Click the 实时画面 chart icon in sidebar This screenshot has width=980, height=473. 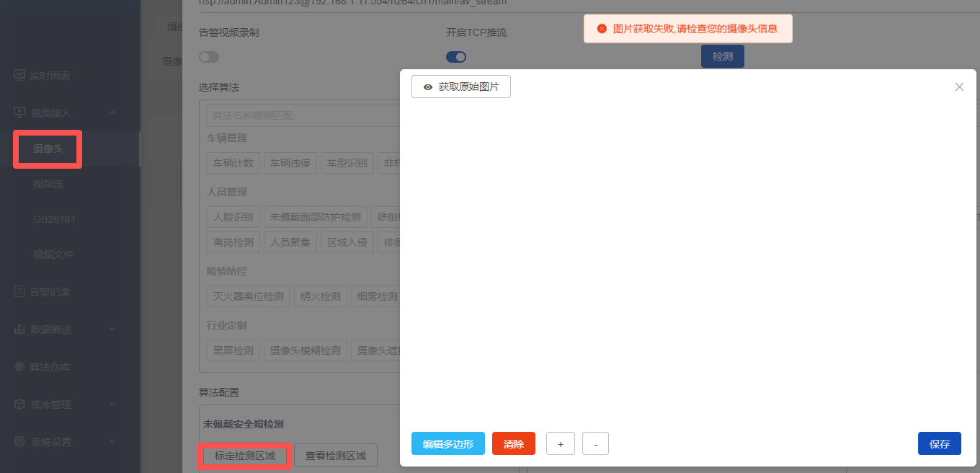click(19, 75)
